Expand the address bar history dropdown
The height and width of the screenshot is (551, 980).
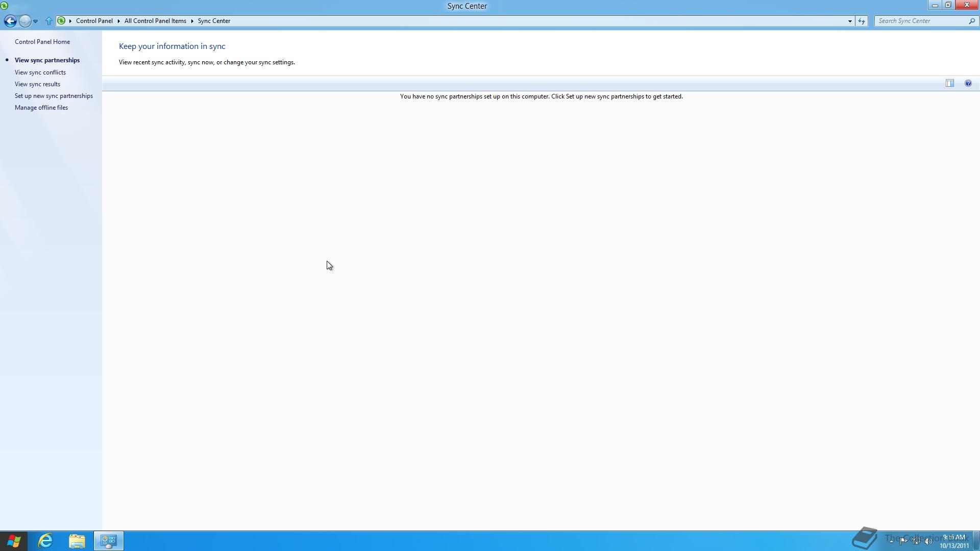[850, 21]
